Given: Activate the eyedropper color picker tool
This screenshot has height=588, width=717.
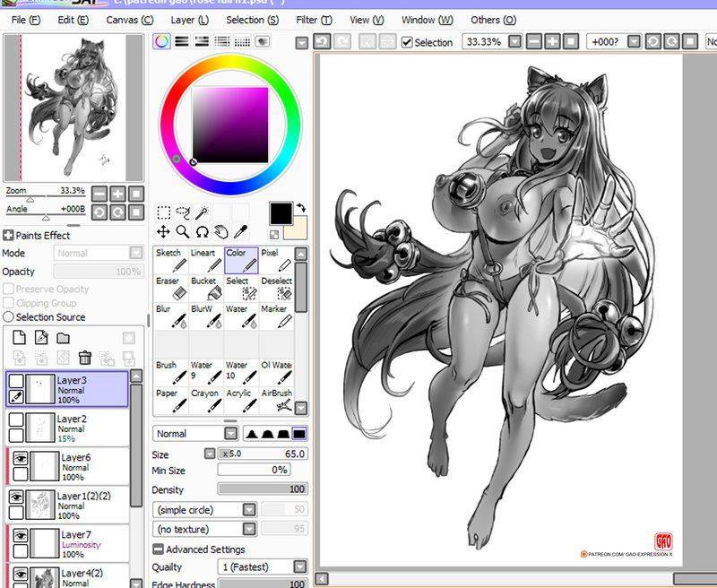Looking at the screenshot, I should coord(240,232).
